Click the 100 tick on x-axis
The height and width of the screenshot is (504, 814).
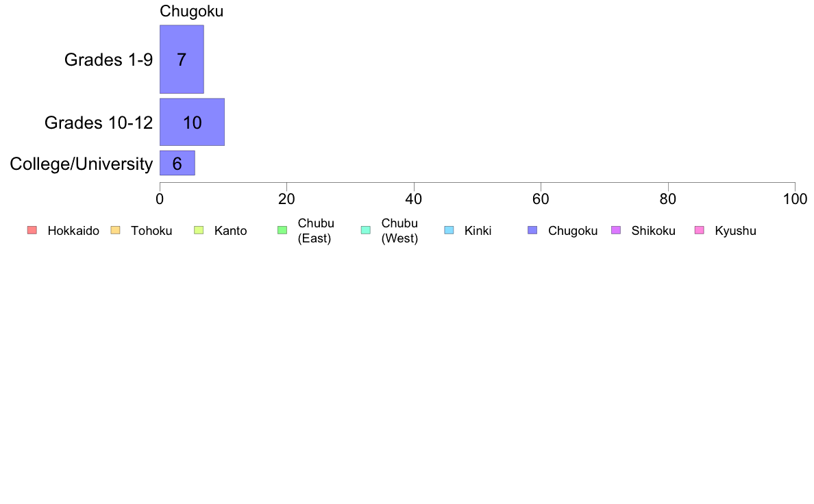pos(795,199)
